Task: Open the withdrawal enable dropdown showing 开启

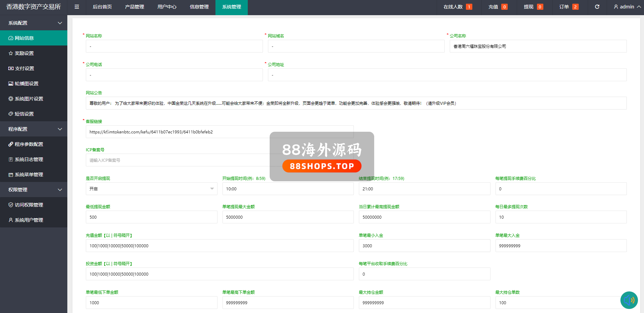Action: [151, 189]
